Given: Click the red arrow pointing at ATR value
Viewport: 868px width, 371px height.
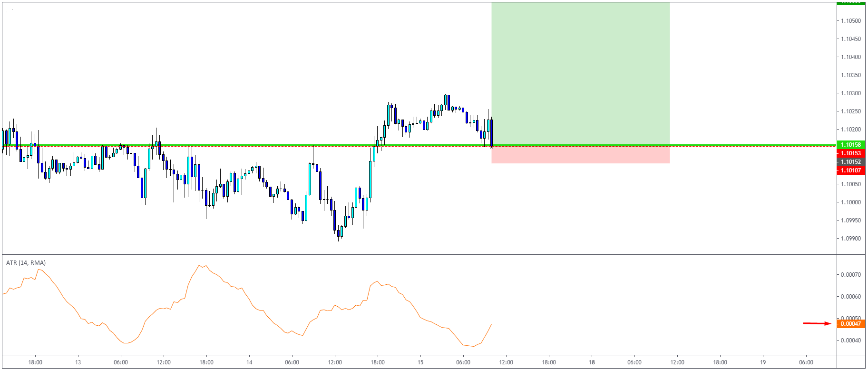Looking at the screenshot, I should [x=817, y=323].
